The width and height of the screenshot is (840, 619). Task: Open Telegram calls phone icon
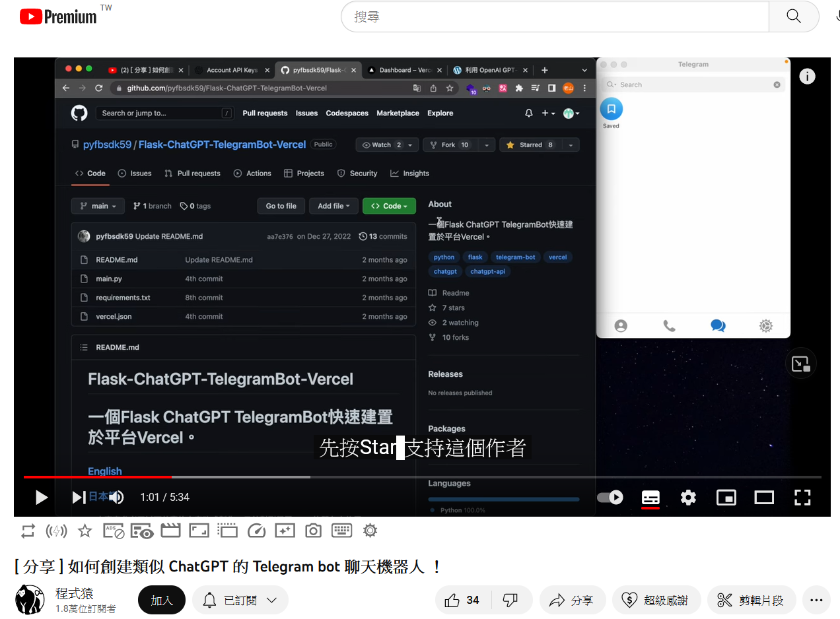(669, 325)
